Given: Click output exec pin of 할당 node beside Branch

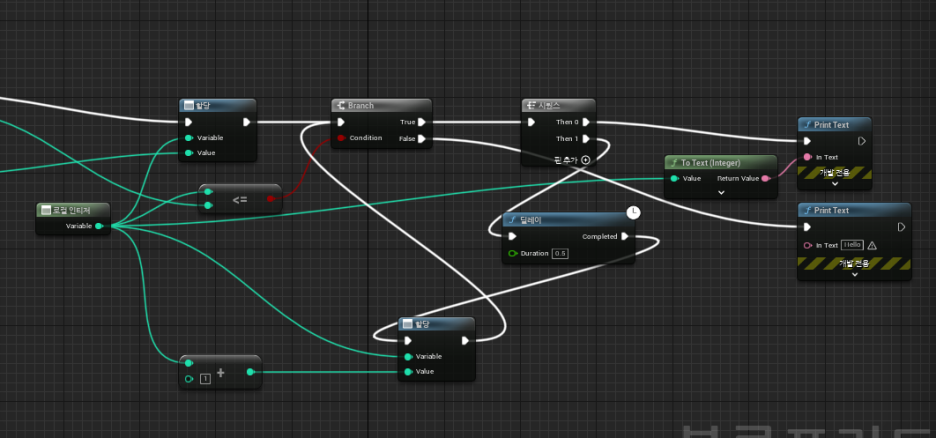Looking at the screenshot, I should pos(247,122).
